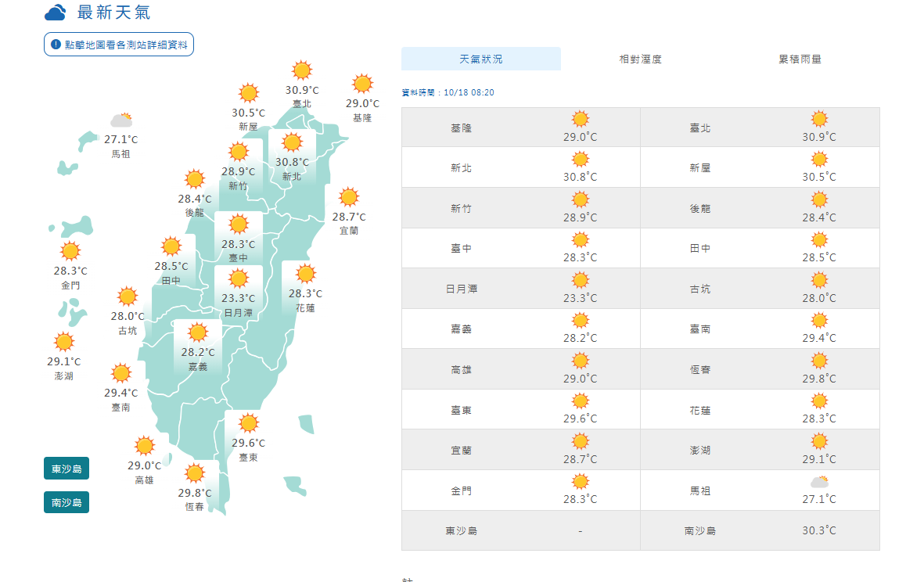Select the 恆春 sun icon on the map

[195, 473]
